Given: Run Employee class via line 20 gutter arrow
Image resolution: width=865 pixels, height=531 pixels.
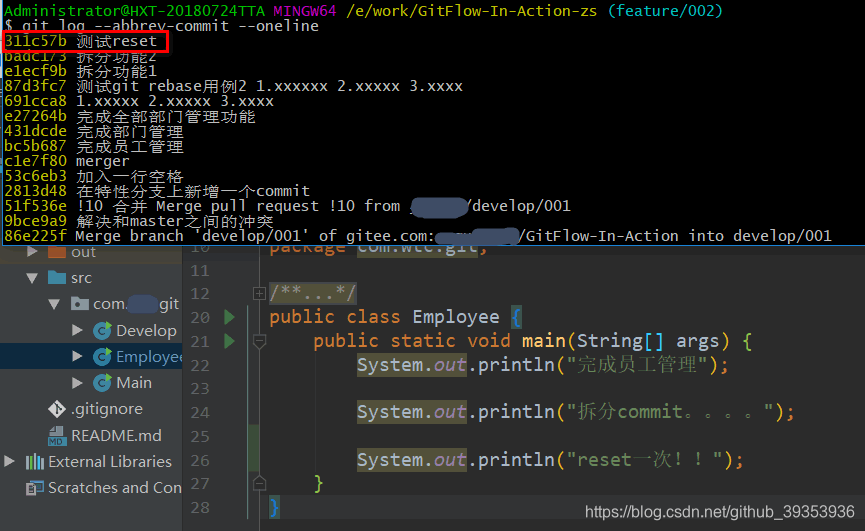Looking at the screenshot, I should point(229,317).
